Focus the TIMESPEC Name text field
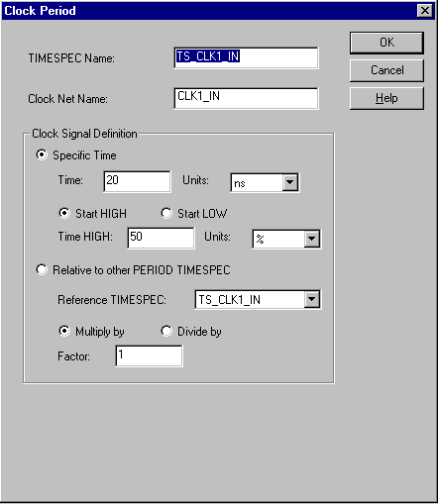This screenshot has width=438, height=504. 246,57
